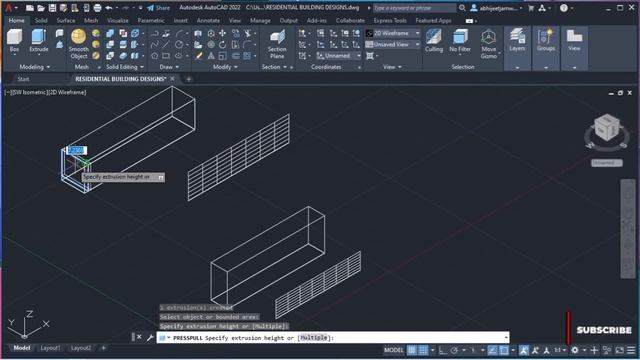Select the Line tool in Draw panel

[x=166, y=44]
